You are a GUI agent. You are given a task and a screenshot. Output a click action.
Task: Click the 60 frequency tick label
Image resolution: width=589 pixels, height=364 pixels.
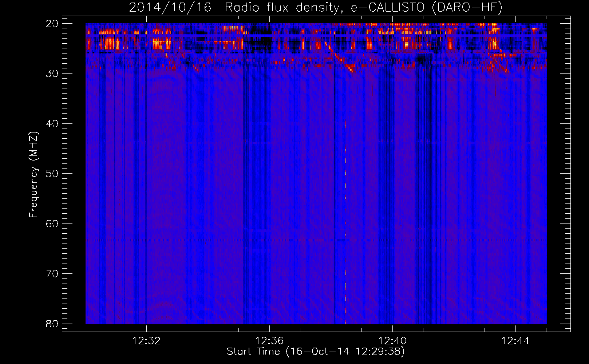[52, 224]
